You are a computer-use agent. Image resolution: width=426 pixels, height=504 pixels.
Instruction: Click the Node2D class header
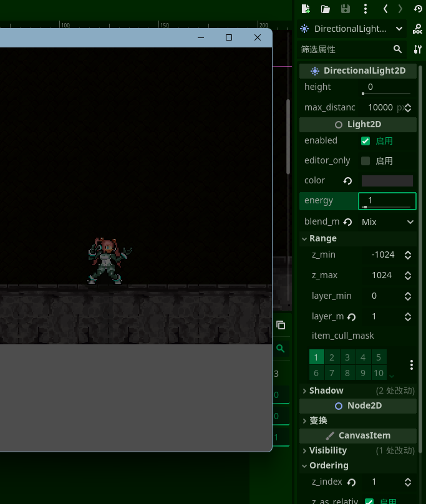(358, 405)
